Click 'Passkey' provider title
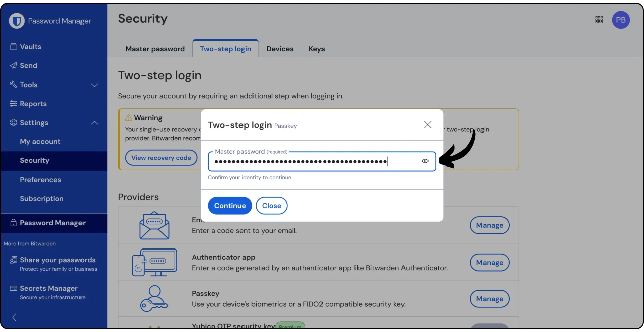This screenshot has width=644, height=332. [x=206, y=293]
